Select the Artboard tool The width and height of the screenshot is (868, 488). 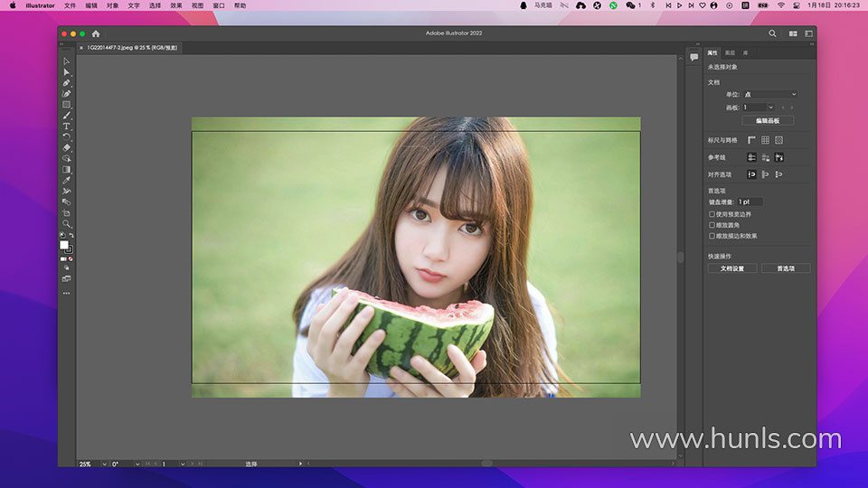[66, 213]
